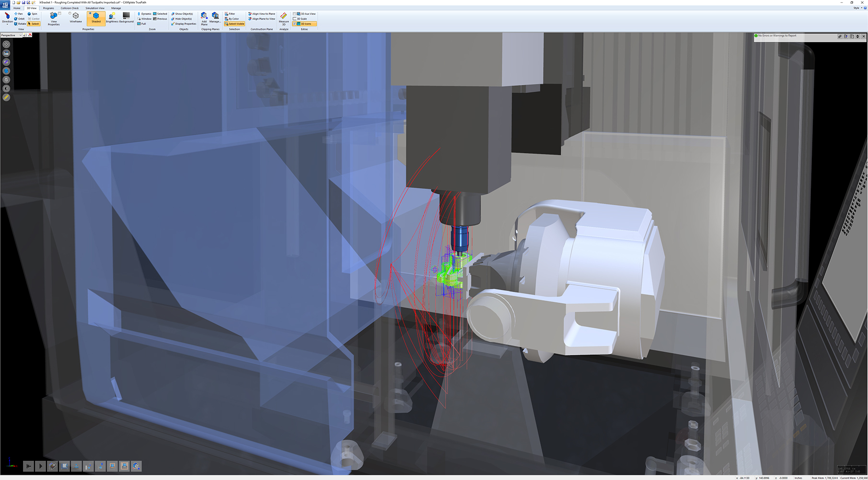Select the Pan view tool
The height and width of the screenshot is (480, 868).
click(x=19, y=14)
